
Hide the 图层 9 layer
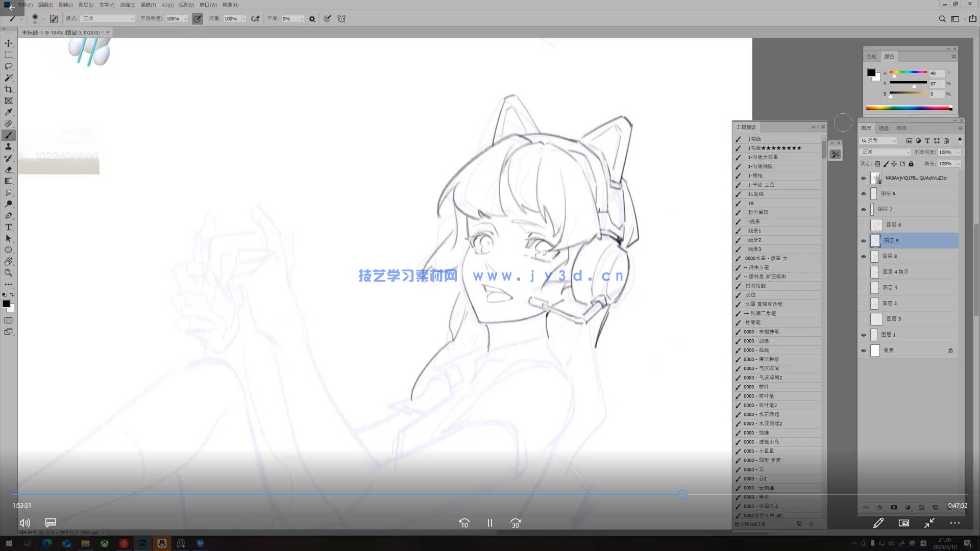pos(864,241)
